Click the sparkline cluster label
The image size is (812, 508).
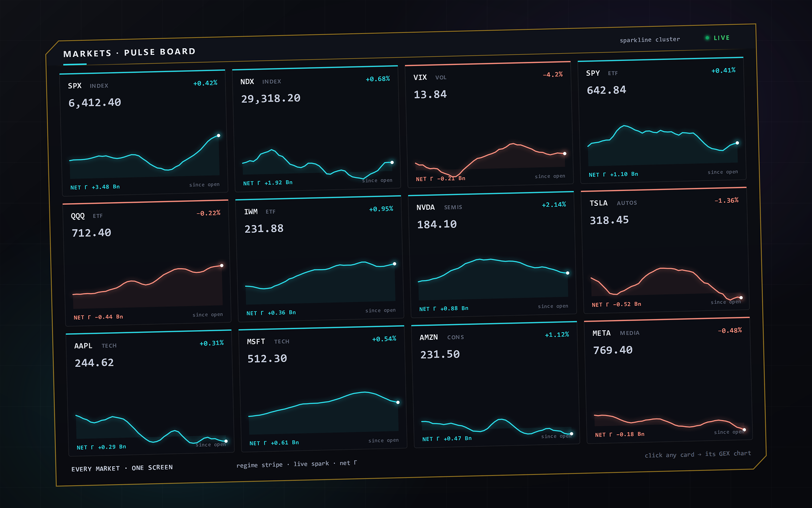coord(650,40)
